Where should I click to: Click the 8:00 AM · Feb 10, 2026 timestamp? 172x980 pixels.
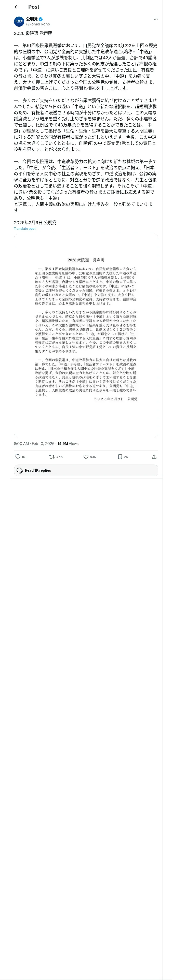[34, 444]
